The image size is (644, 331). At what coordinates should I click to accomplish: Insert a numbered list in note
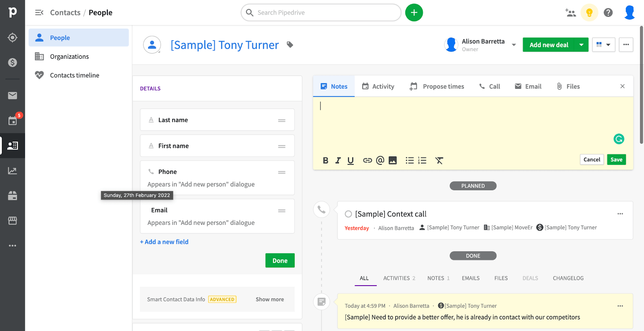click(422, 160)
